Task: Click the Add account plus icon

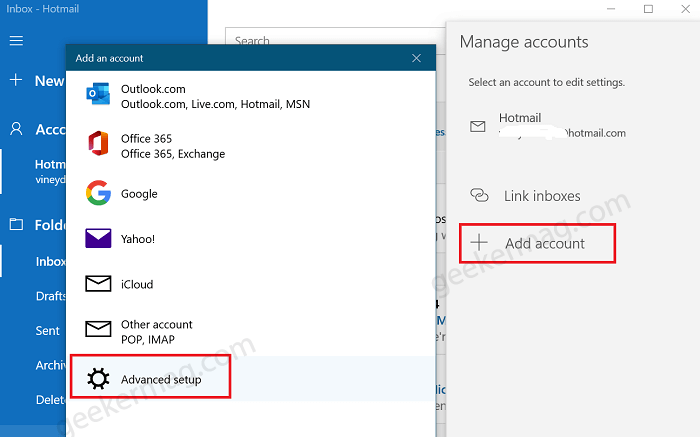Action: (479, 243)
